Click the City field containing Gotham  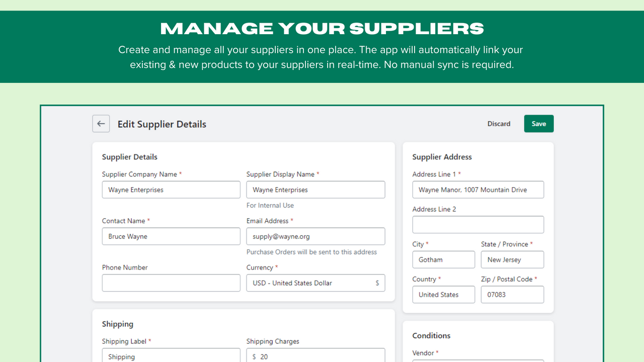tap(443, 259)
